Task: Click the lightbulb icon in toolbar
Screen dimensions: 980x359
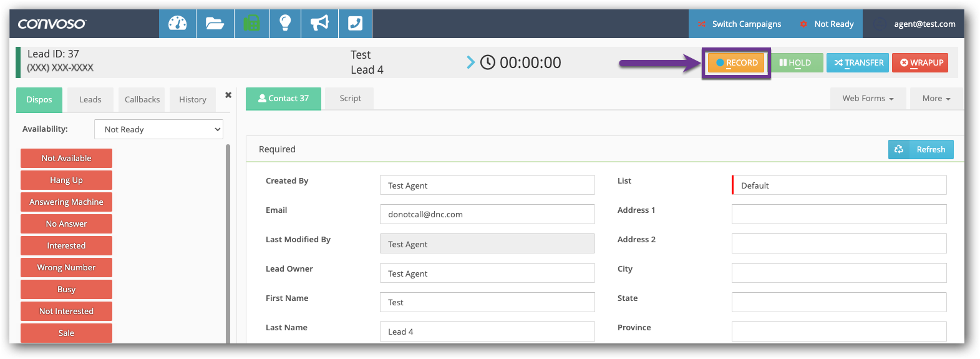Action: (285, 24)
